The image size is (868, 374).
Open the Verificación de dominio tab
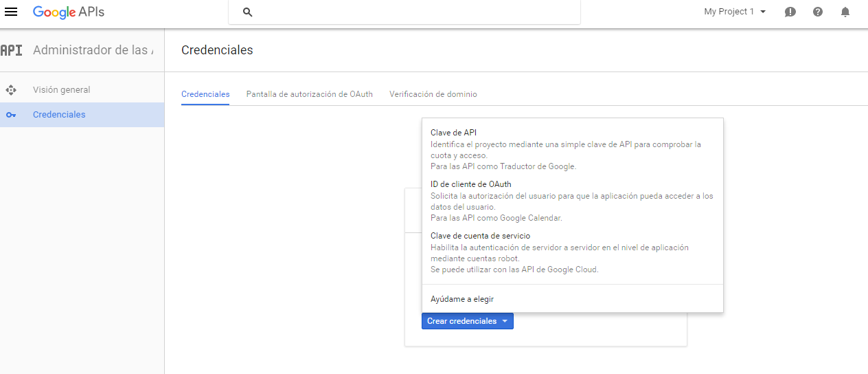click(433, 94)
